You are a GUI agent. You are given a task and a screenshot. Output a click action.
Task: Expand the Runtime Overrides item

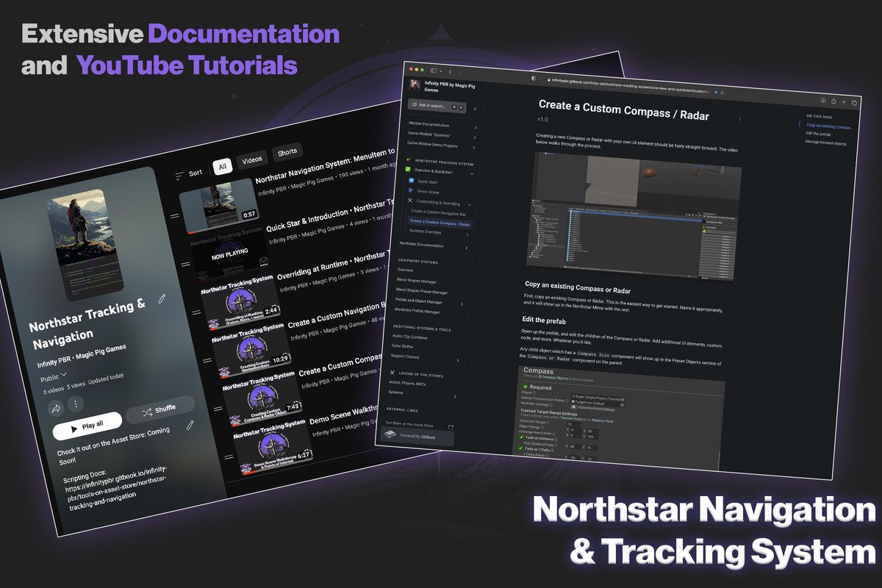(467, 234)
